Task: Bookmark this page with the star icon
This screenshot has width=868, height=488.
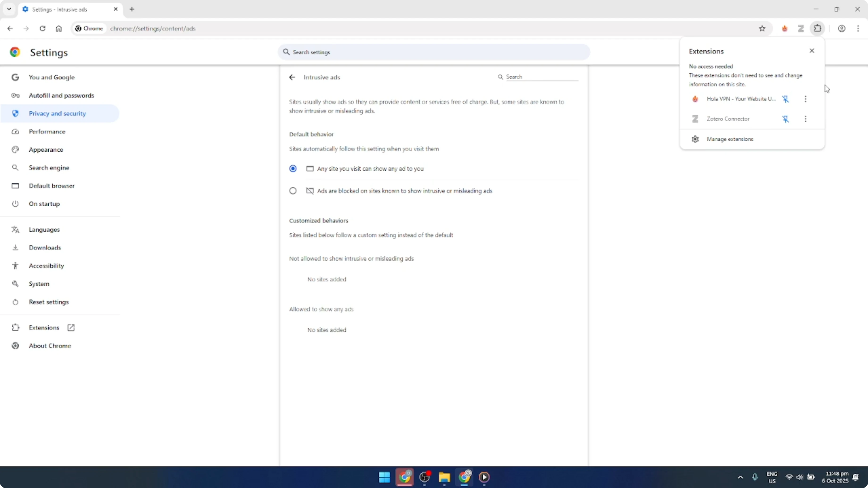Action: 763,28
